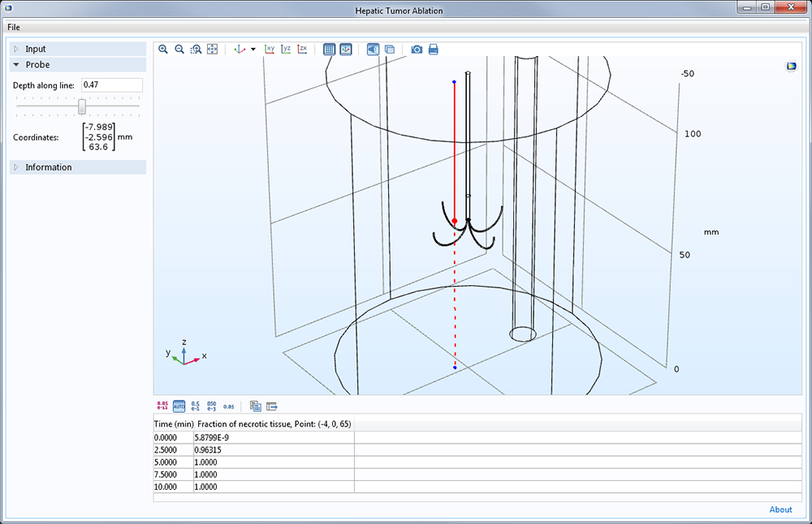The height and width of the screenshot is (524, 812).
Task: Switch to the XY plane view
Action: click(270, 50)
